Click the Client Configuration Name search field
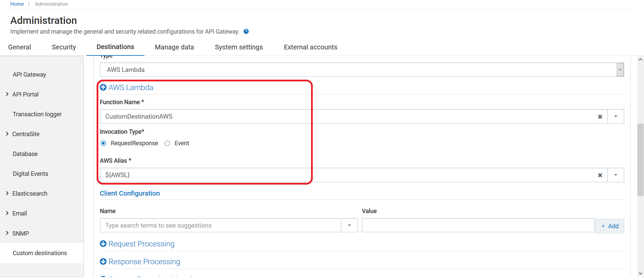This screenshot has height=278, width=644. pyautogui.click(x=221, y=225)
